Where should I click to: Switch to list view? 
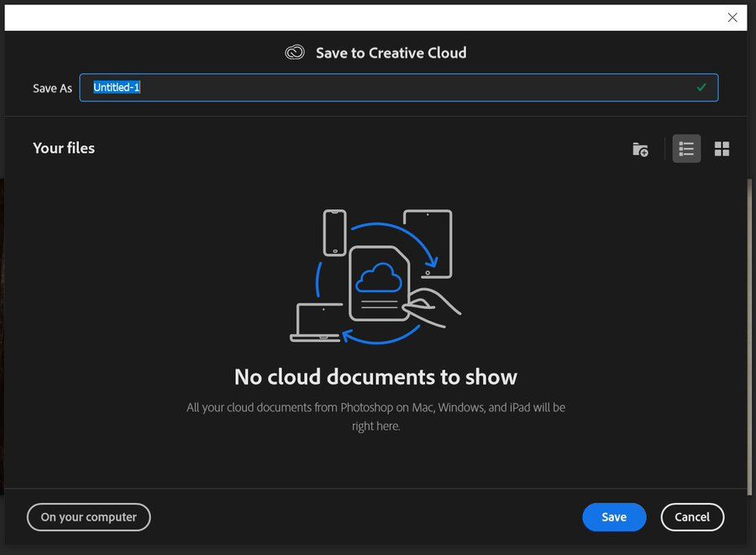pos(686,149)
